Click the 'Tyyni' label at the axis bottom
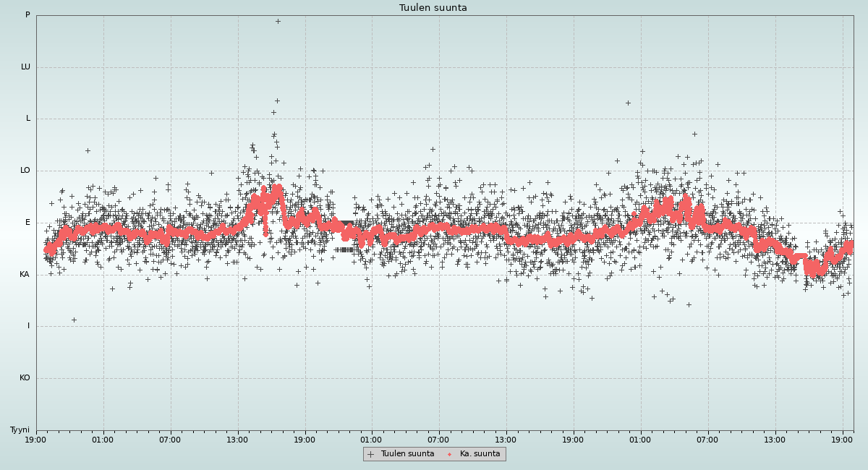868x470 pixels. click(20, 430)
